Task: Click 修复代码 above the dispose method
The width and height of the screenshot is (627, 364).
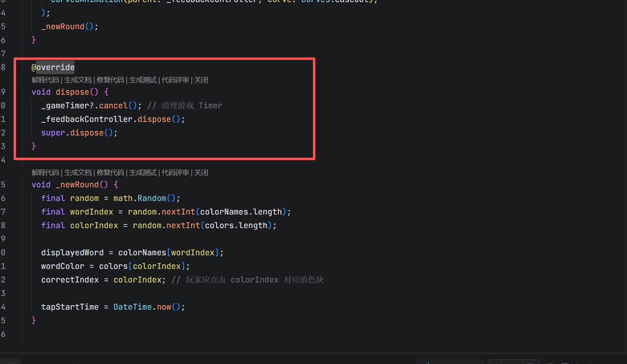Action: (x=110, y=80)
